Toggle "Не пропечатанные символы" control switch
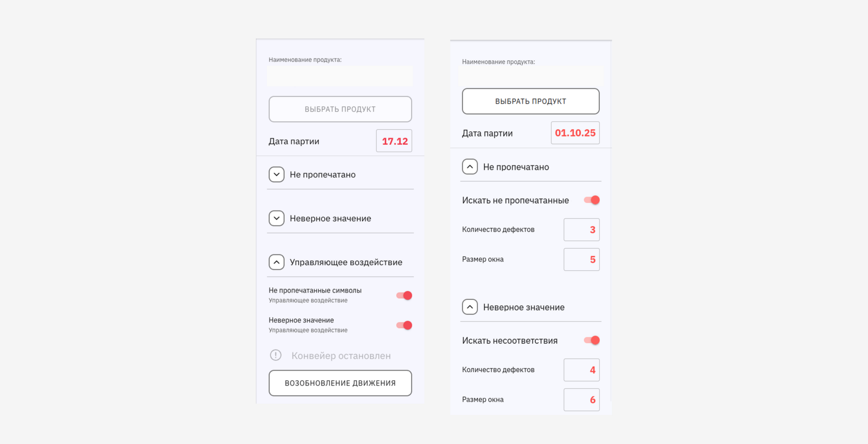868x444 pixels. (x=404, y=296)
